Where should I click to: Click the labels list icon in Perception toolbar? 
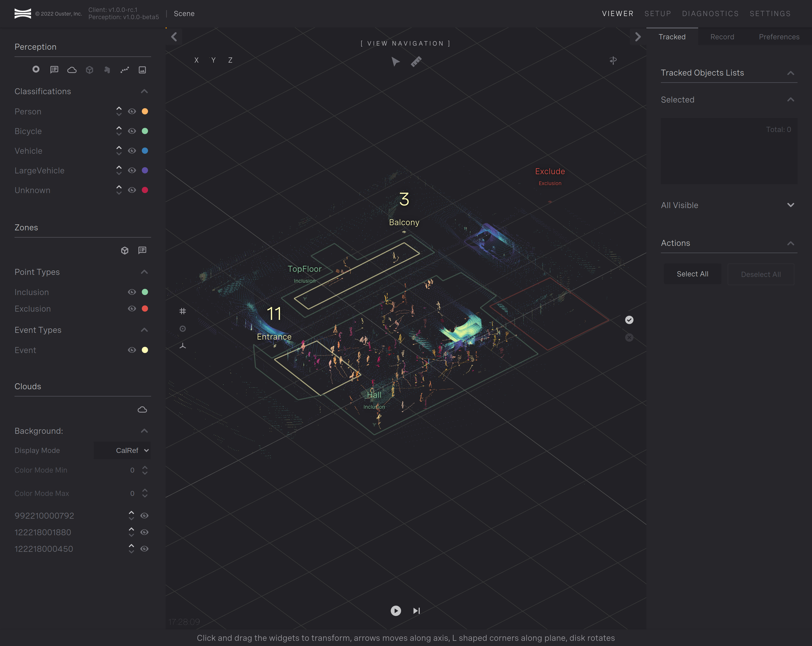pyautogui.click(x=54, y=70)
